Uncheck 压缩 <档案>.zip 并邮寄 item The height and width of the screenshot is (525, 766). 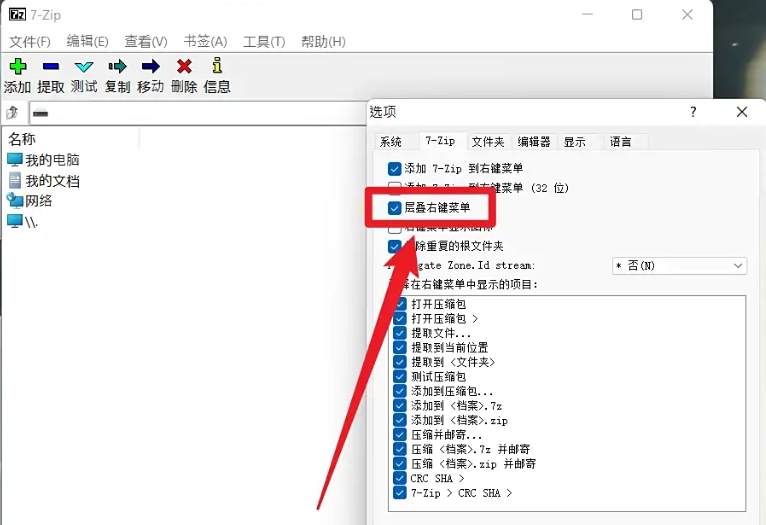coord(400,463)
